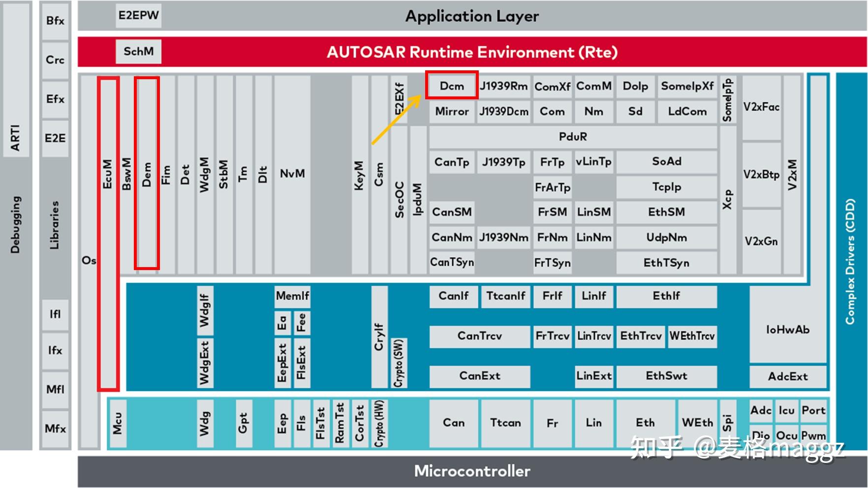Select the IoHwAb block
This screenshot has width=868, height=488.
pos(788,330)
